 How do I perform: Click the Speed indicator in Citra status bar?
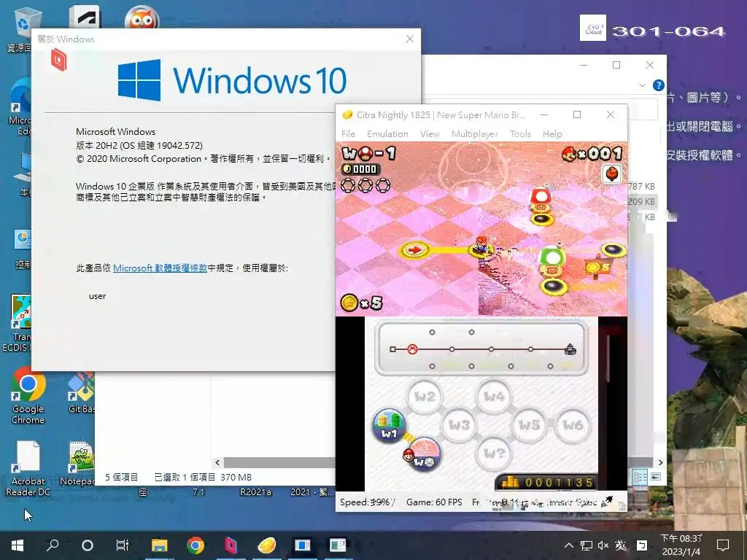click(x=367, y=502)
